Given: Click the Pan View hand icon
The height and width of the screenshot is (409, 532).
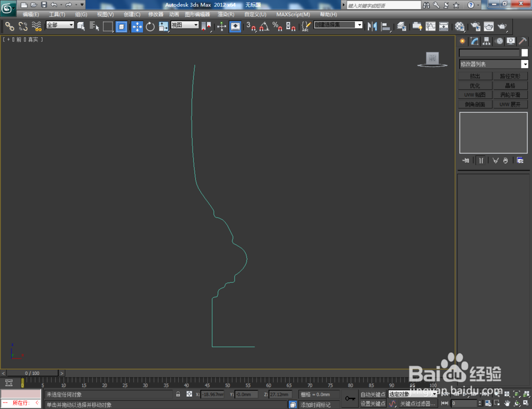Looking at the screenshot, I should point(507,403).
